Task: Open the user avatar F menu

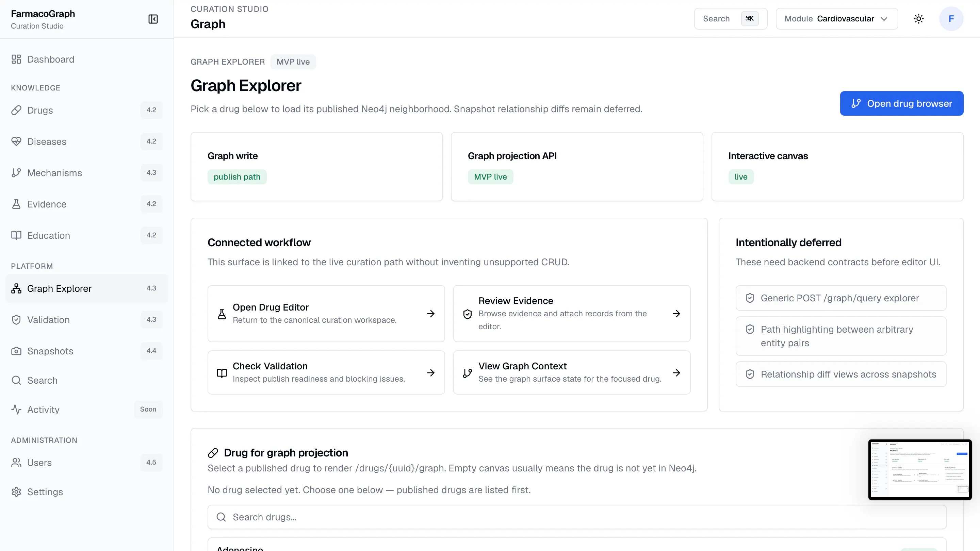Action: (x=951, y=19)
